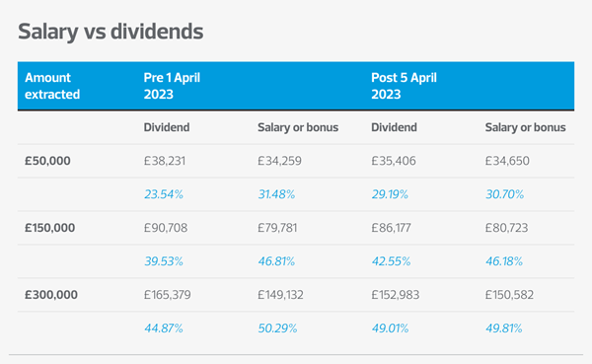Select the 49.81% percentage value
The width and height of the screenshot is (592, 364).
(504, 328)
